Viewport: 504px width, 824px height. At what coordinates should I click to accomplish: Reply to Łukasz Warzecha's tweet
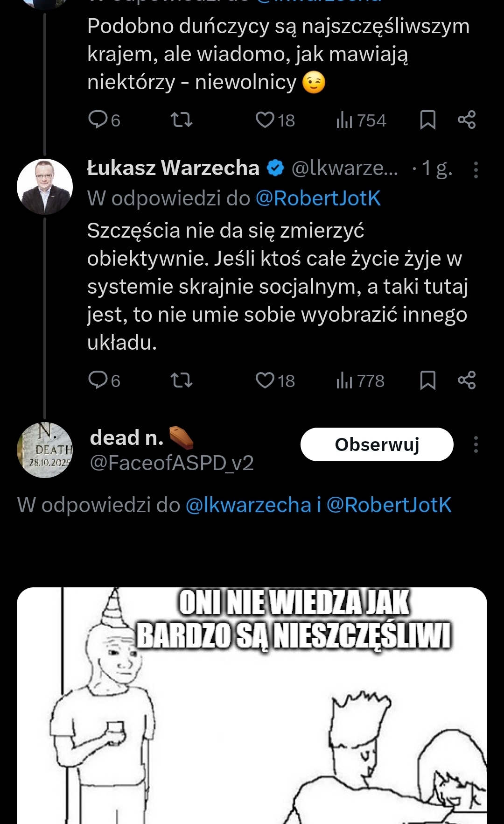click(x=98, y=380)
